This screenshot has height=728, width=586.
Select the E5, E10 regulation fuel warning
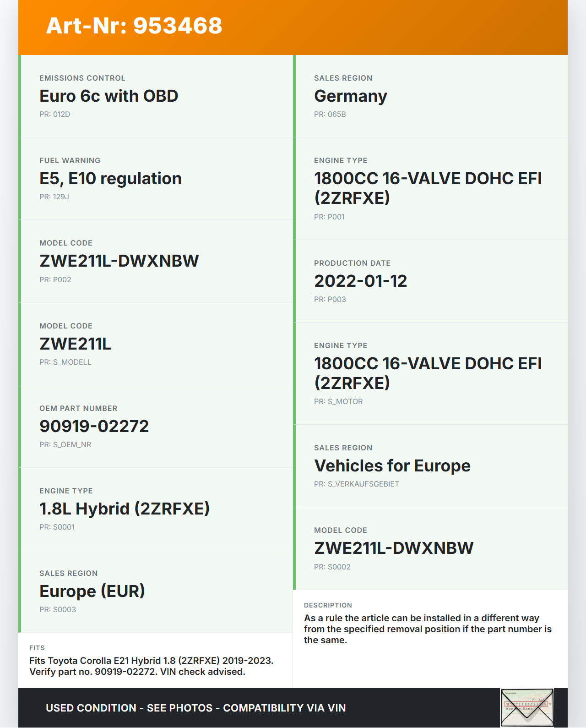pos(110,179)
